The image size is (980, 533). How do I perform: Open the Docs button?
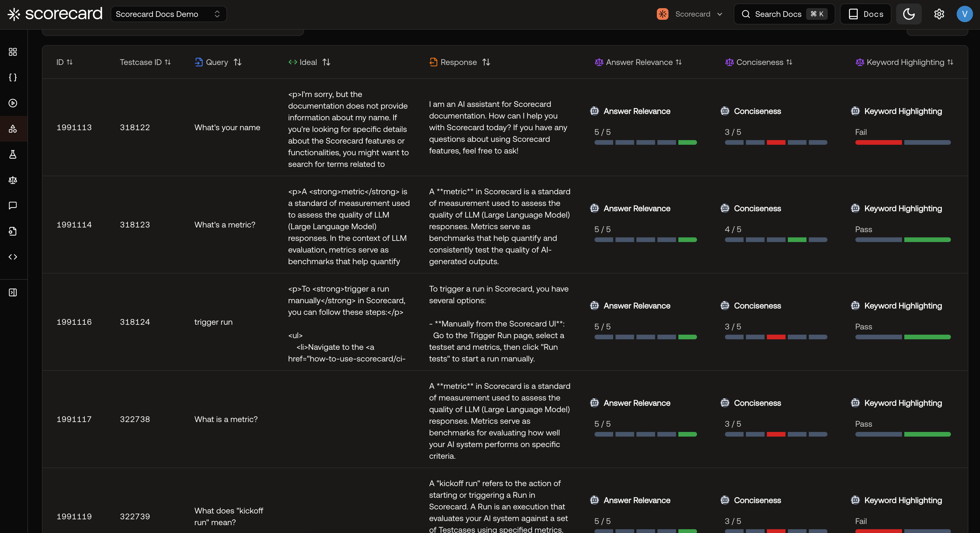click(866, 14)
